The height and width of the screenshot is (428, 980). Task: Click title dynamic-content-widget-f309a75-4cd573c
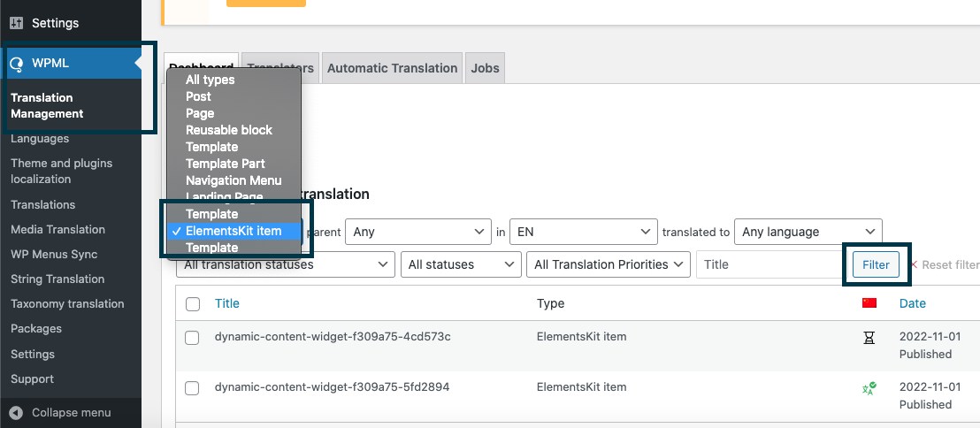click(x=333, y=337)
